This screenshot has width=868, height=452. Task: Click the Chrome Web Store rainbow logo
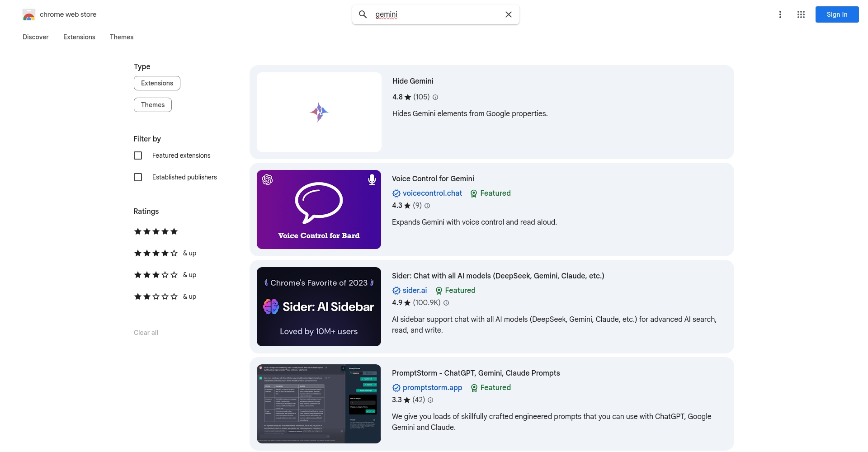(29, 14)
